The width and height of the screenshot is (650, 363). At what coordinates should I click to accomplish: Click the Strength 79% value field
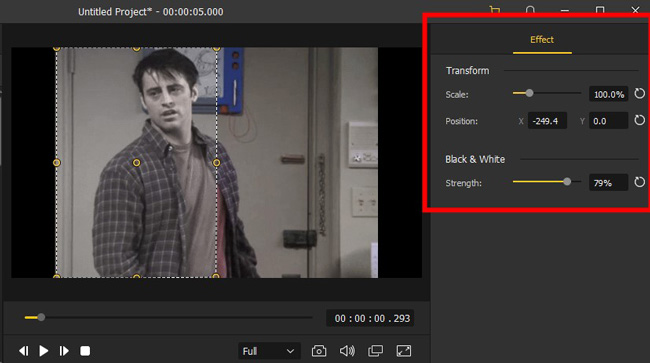click(x=609, y=183)
